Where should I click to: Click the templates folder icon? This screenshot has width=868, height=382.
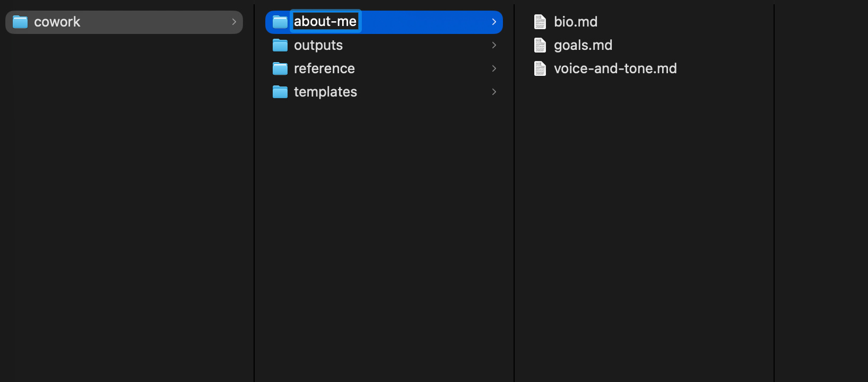click(x=280, y=92)
